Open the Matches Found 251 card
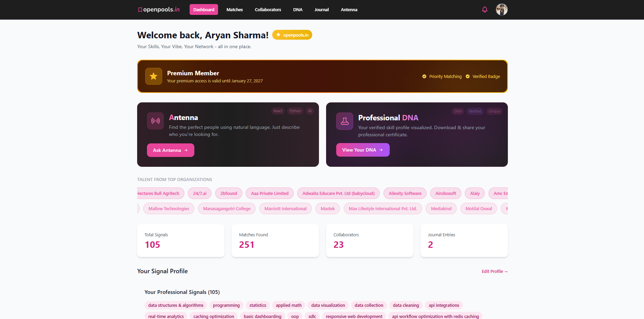The height and width of the screenshot is (319, 644). (275, 240)
